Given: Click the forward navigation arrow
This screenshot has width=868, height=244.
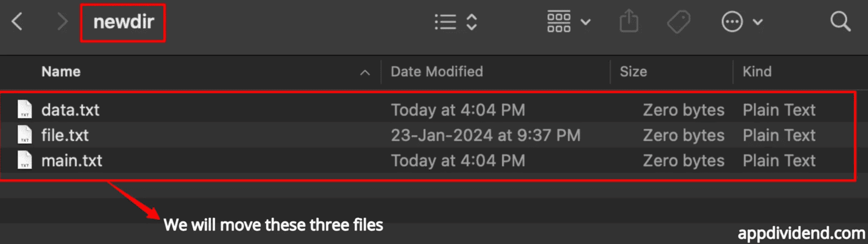Looking at the screenshot, I should pyautogui.click(x=62, y=22).
